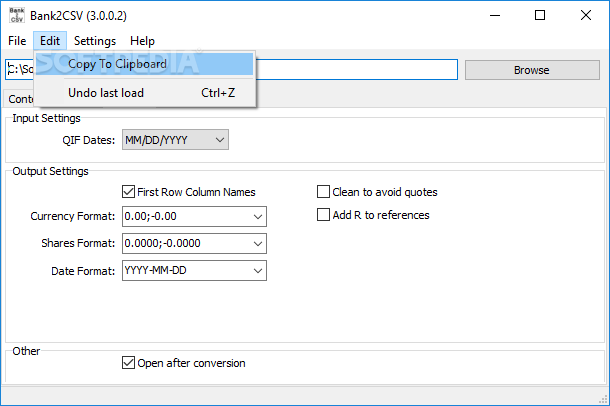Open the Help menu
This screenshot has height=406, width=610.
coord(142,41)
